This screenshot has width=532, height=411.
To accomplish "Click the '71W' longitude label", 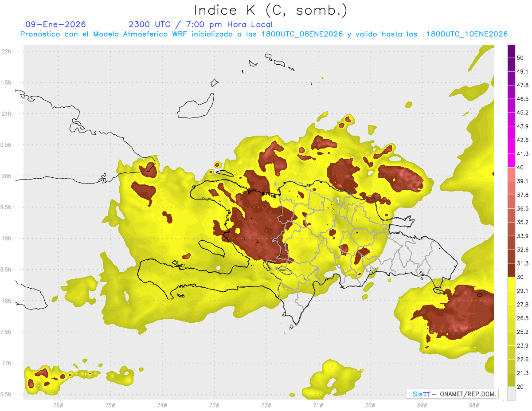I will [x=318, y=405].
